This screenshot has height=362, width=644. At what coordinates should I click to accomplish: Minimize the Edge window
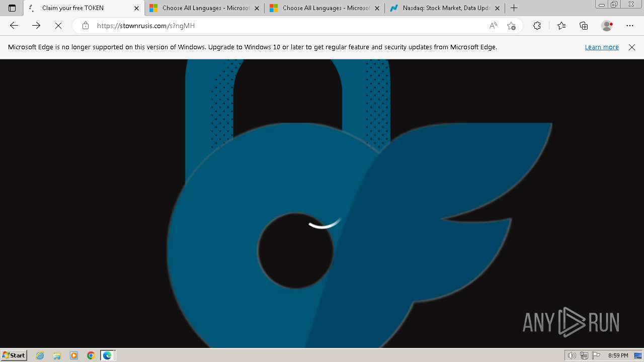click(x=601, y=5)
